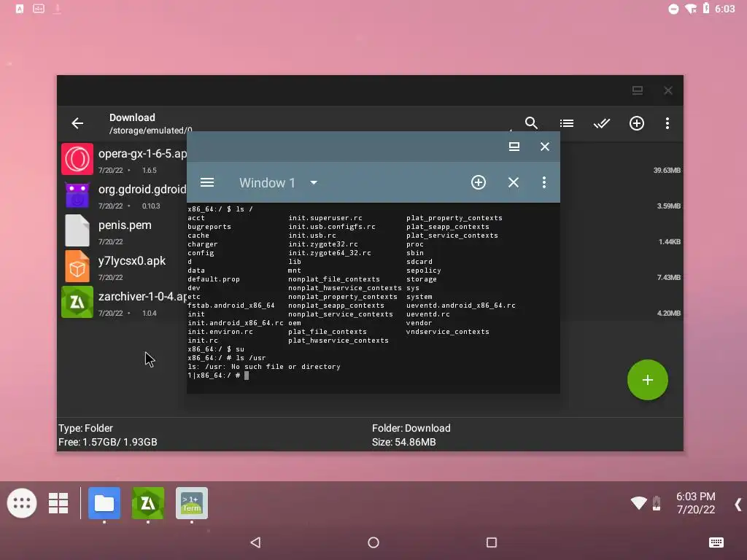Add new terminal window
The width and height of the screenshot is (747, 560).
click(479, 182)
